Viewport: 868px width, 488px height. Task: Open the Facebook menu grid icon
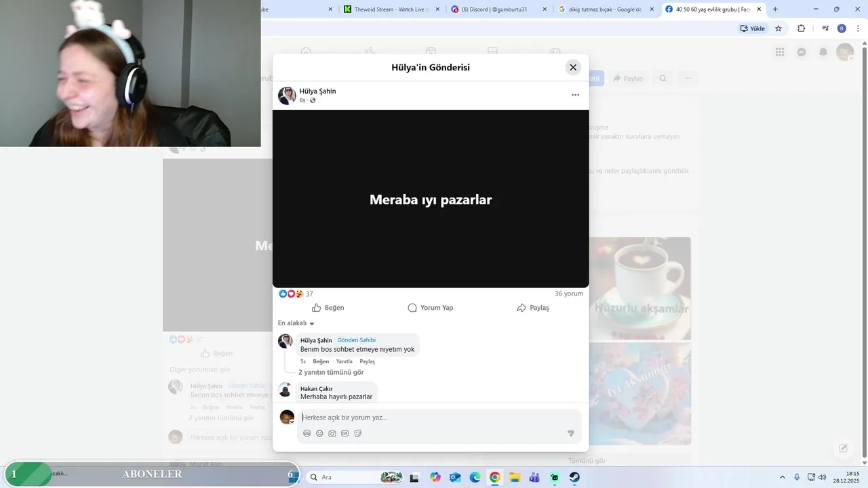780,52
